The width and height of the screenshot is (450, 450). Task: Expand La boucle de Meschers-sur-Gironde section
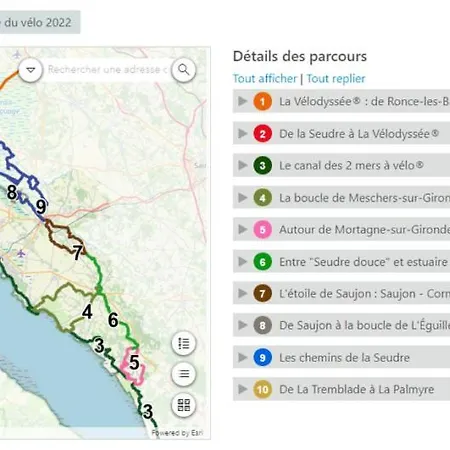(x=341, y=197)
